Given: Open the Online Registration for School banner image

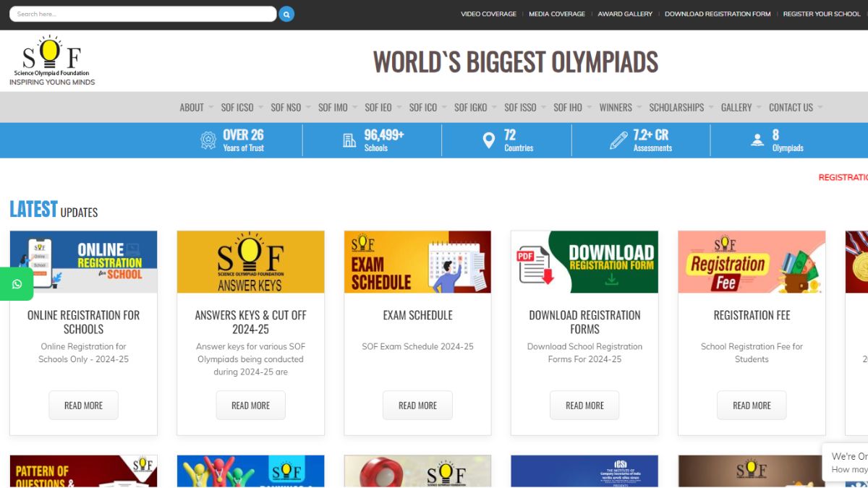Looking at the screenshot, I should point(83,262).
